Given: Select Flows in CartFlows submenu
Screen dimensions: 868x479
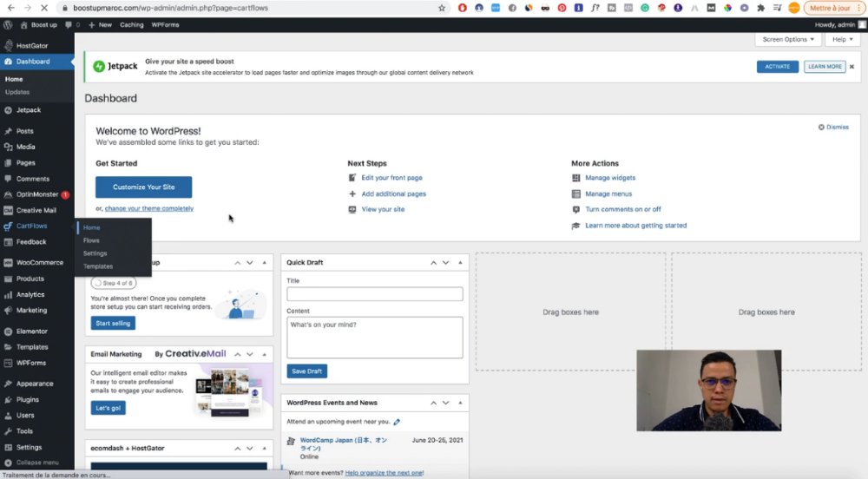Looking at the screenshot, I should (91, 240).
